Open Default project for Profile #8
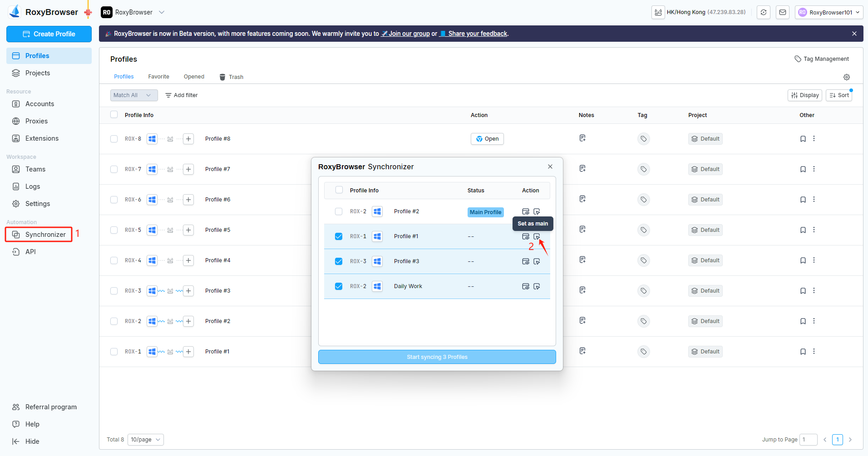This screenshot has height=456, width=868. click(x=705, y=139)
